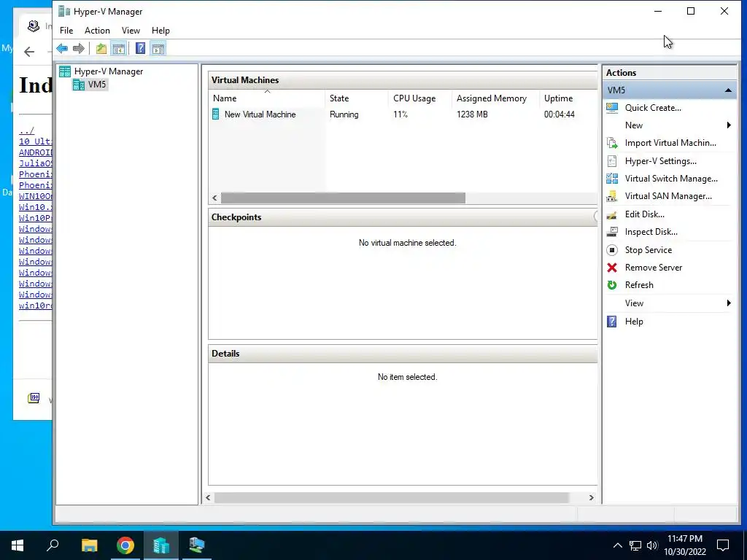Click the Forward arrow toolbar icon
The image size is (747, 560).
point(79,49)
